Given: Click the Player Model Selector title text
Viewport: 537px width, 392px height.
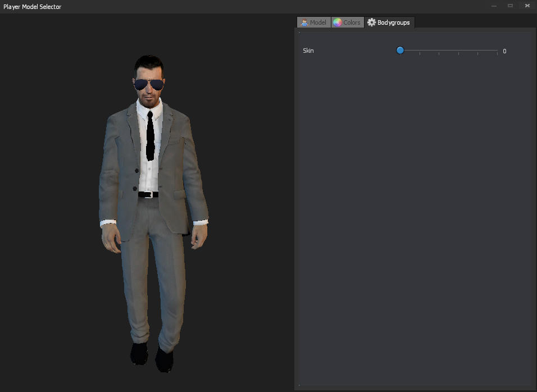Looking at the screenshot, I should tap(32, 7).
